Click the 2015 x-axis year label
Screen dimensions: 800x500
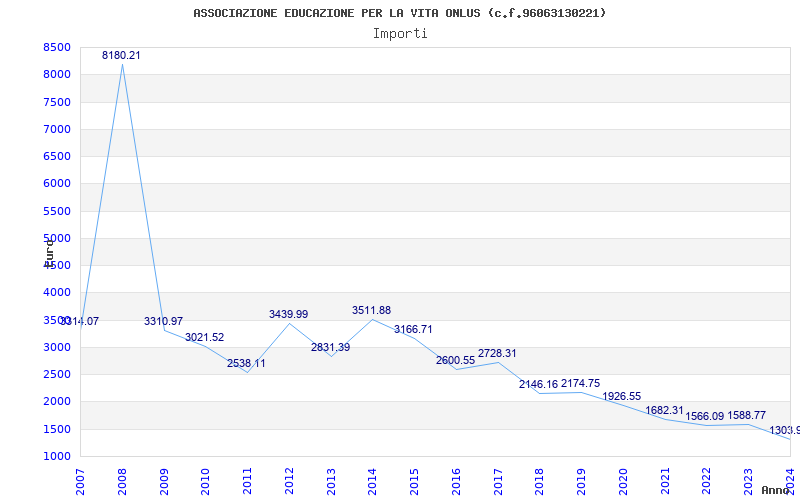coord(414,482)
